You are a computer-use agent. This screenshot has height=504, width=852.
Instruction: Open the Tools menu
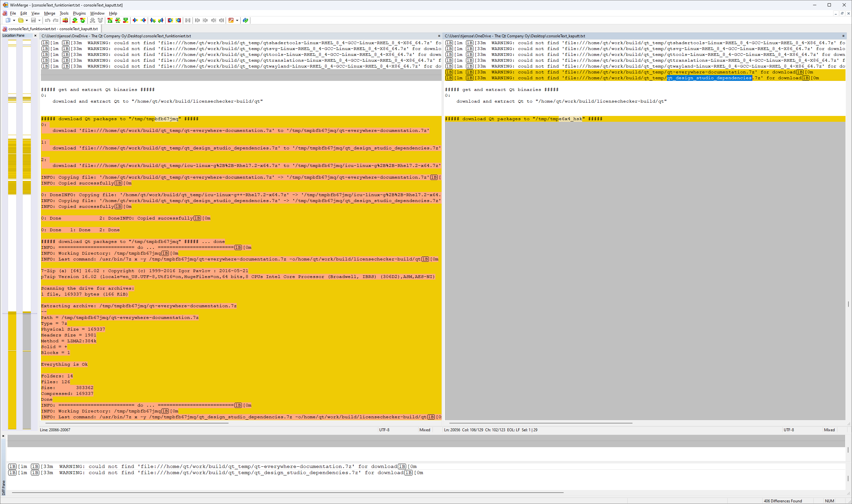tap(64, 13)
